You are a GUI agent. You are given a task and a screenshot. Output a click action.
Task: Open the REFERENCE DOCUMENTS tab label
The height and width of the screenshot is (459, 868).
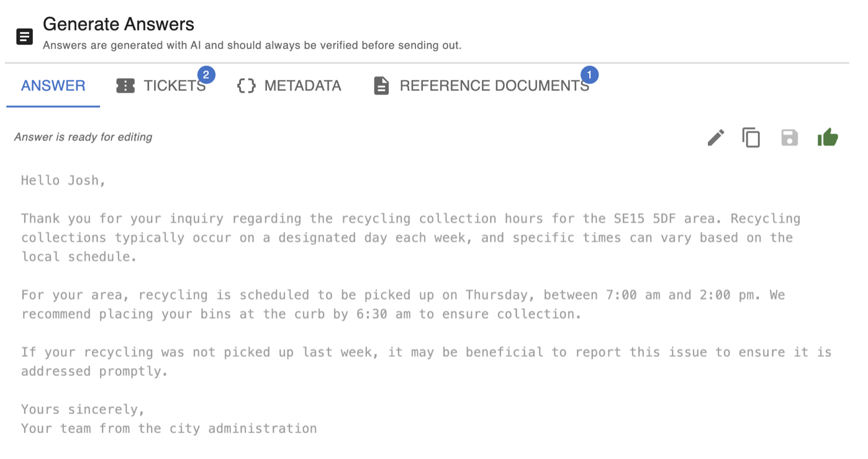pos(494,86)
